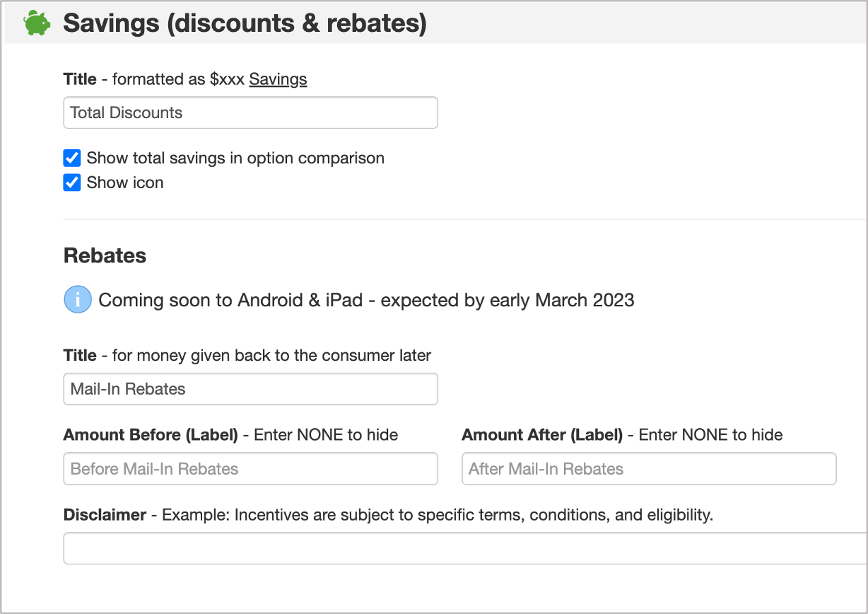The image size is (868, 614).
Task: Open the underlined Savings link
Action: pos(278,79)
